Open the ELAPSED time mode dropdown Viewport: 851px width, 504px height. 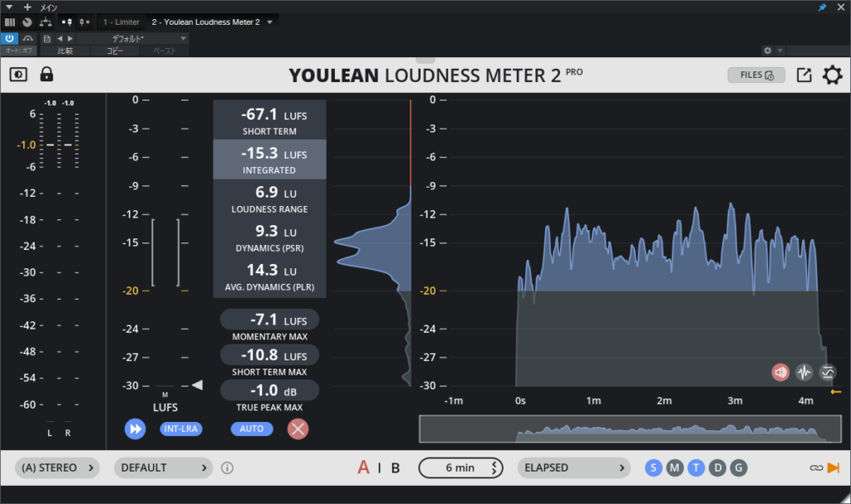[x=573, y=467]
